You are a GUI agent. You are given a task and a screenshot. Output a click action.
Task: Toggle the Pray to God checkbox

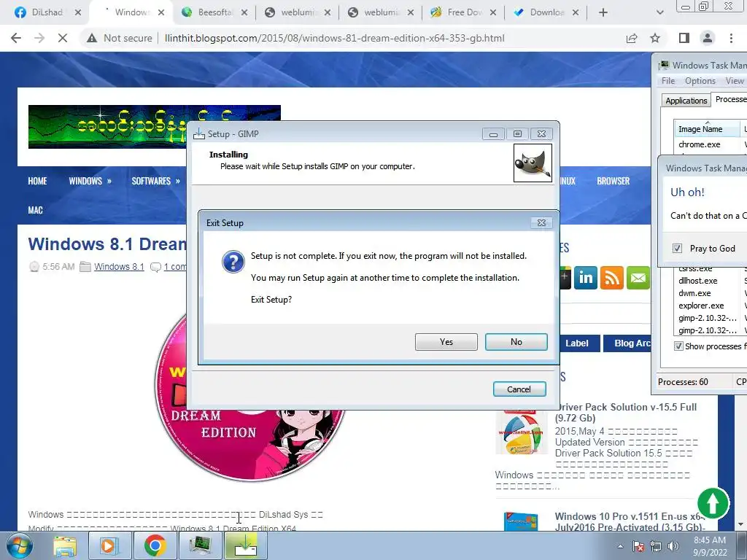tap(677, 248)
